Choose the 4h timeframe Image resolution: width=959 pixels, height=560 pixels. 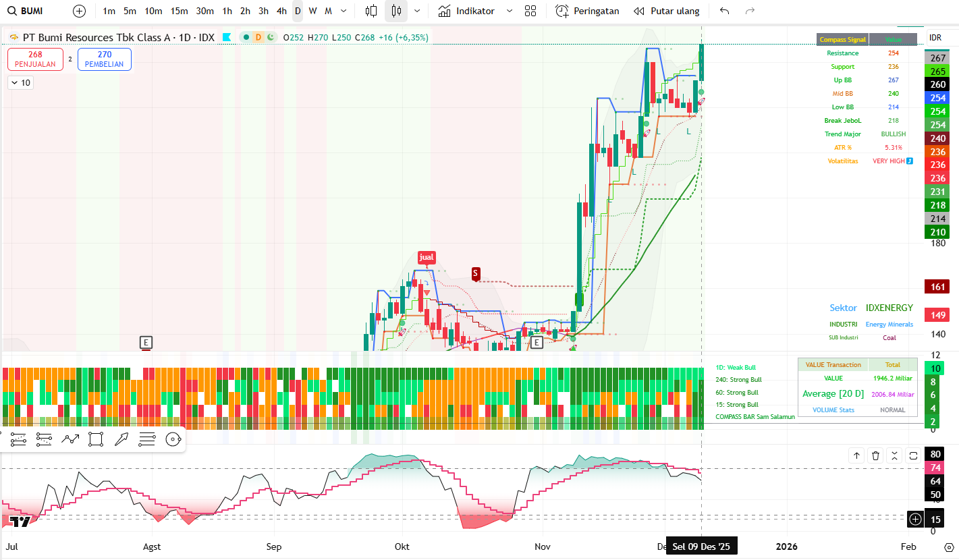coord(282,11)
